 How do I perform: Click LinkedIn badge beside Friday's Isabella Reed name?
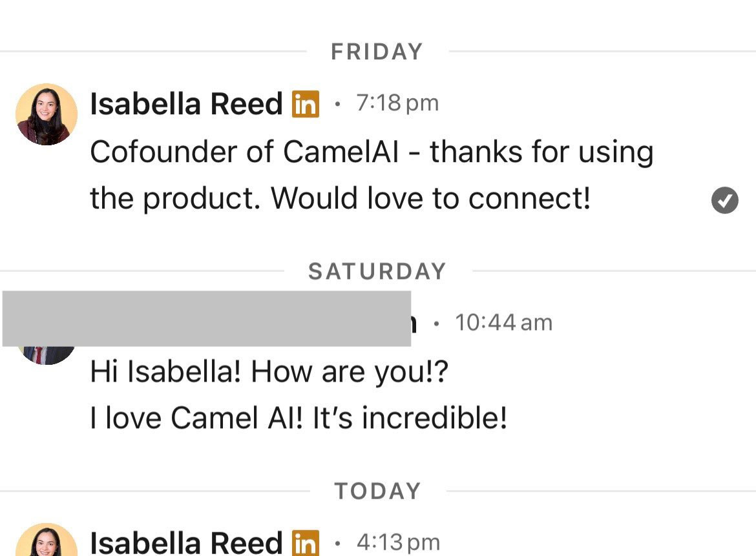306,104
